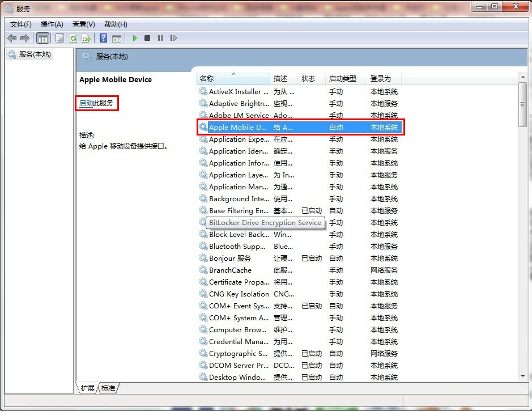Sort services by the 名称 column header

[x=233, y=78]
